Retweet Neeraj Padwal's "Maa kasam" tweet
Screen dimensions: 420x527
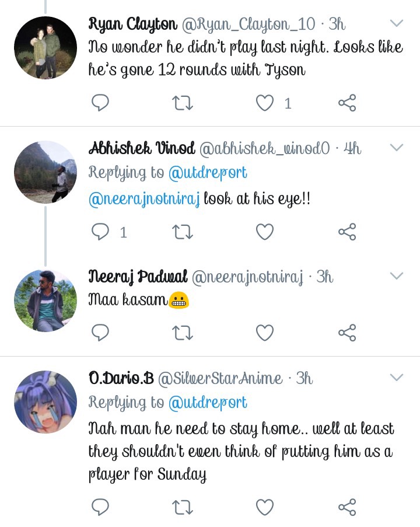[x=183, y=333]
